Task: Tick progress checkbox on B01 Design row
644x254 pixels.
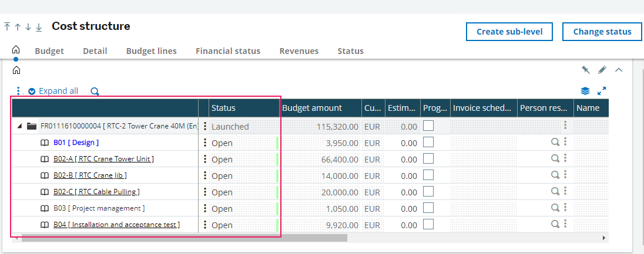Action: [x=428, y=142]
